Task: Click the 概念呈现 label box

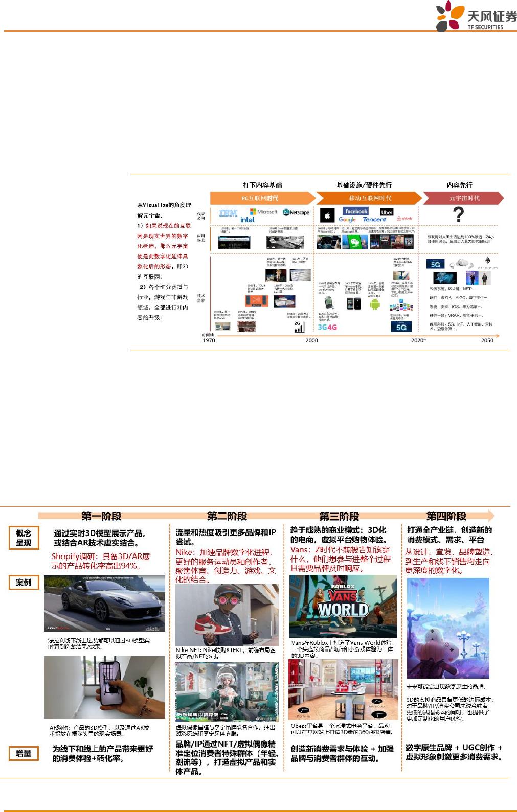Action: point(24,538)
